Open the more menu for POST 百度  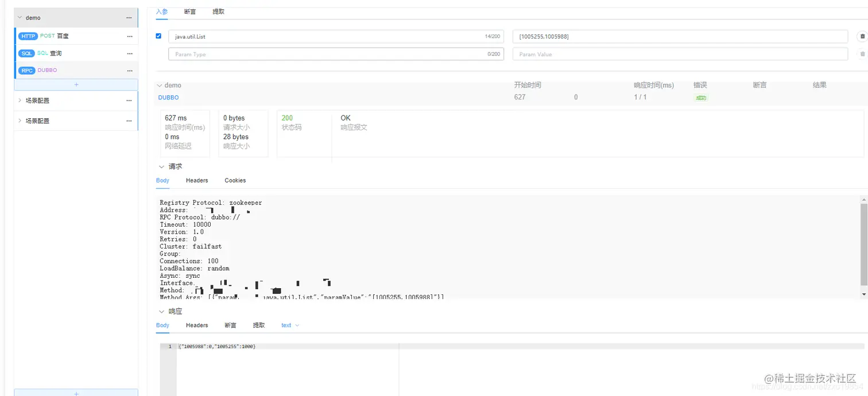pyautogui.click(x=129, y=36)
